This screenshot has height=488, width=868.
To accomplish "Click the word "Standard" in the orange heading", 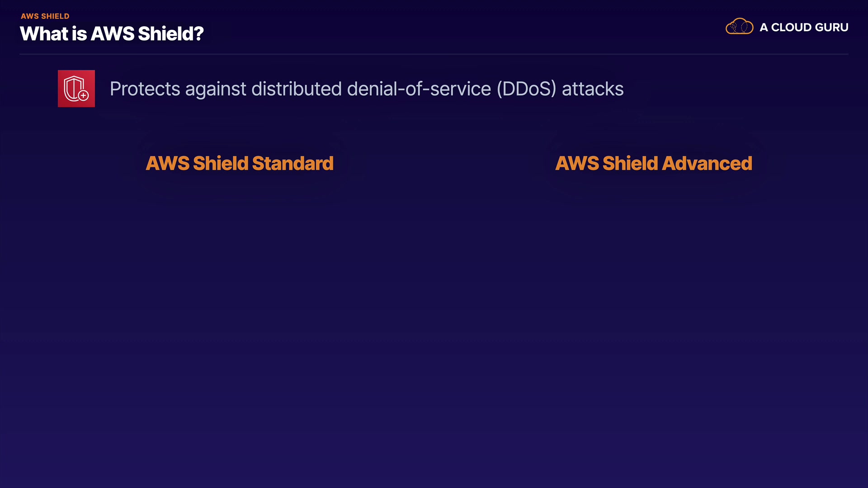I will click(x=292, y=163).
